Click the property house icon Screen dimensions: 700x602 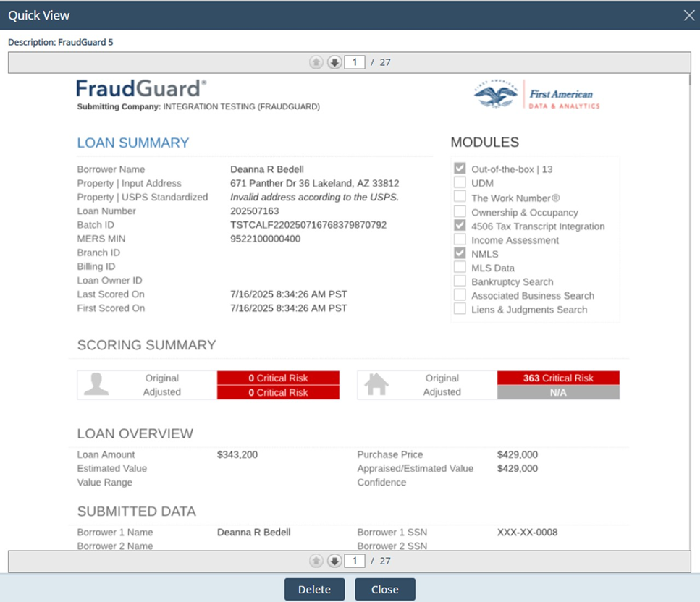376,384
